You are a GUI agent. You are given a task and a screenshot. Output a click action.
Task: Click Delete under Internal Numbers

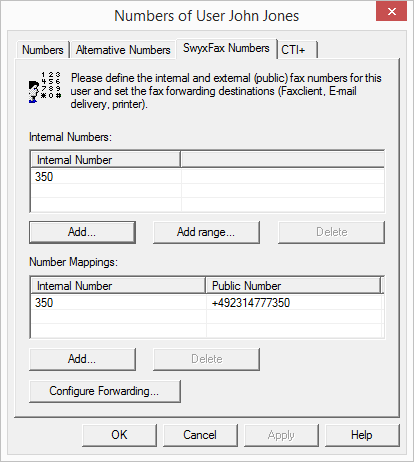click(331, 232)
